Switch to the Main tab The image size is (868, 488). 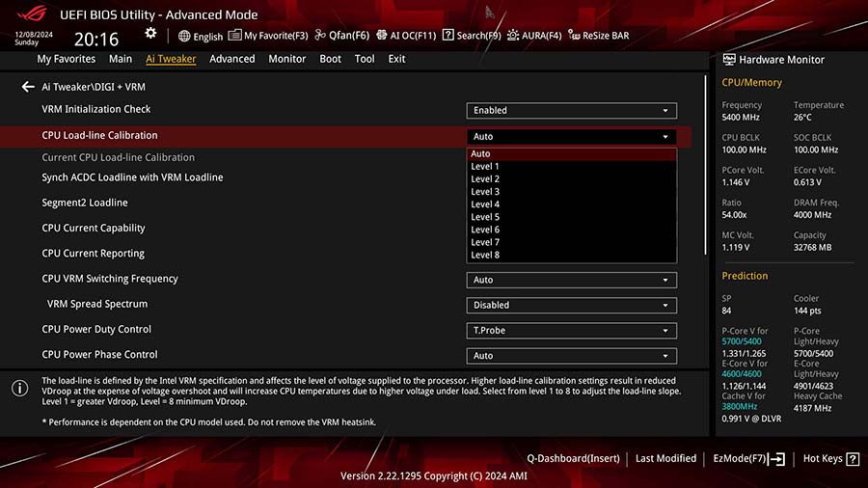coord(121,59)
